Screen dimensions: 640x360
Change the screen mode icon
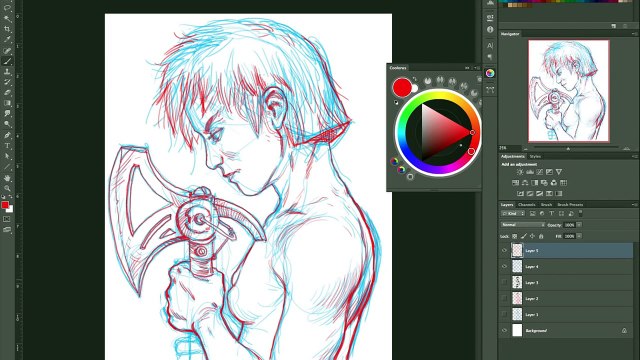[x=7, y=229]
